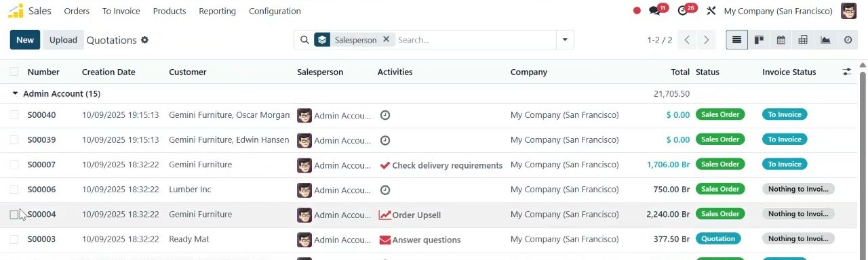Select the checkbox for order S00004

14,215
